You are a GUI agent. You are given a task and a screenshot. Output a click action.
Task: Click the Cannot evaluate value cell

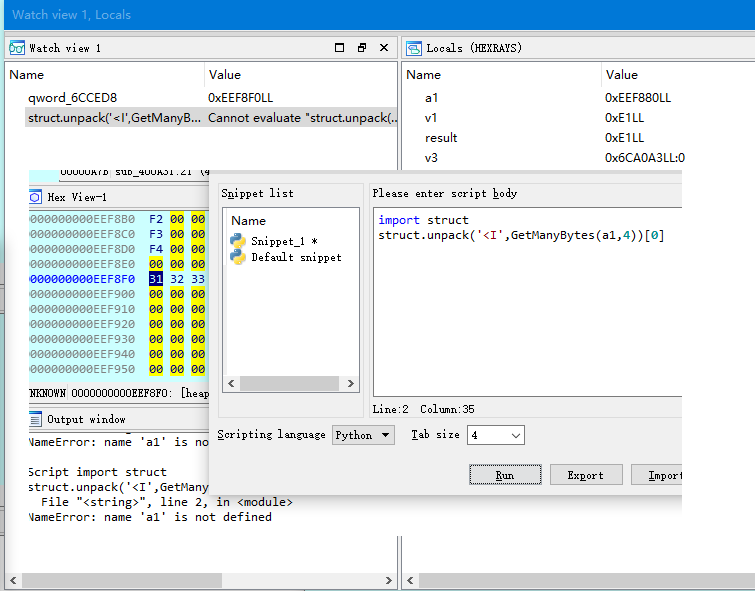(x=302, y=118)
